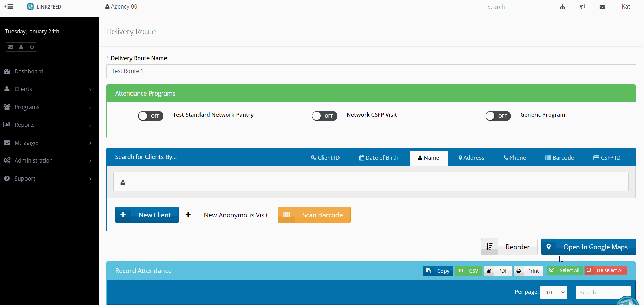Click the small mail icon under the date
This screenshot has height=305, width=644.
11,47
